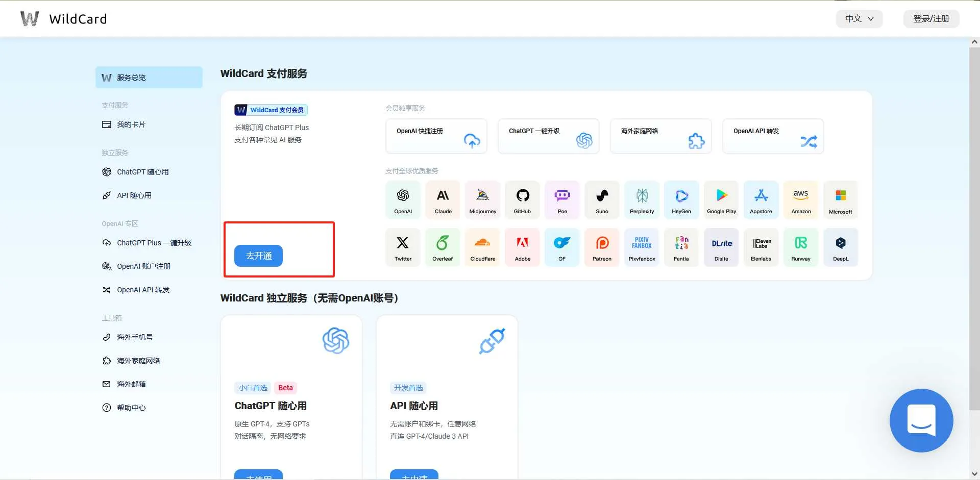980x480 pixels.
Task: Open the Runway service tile
Action: click(x=801, y=247)
